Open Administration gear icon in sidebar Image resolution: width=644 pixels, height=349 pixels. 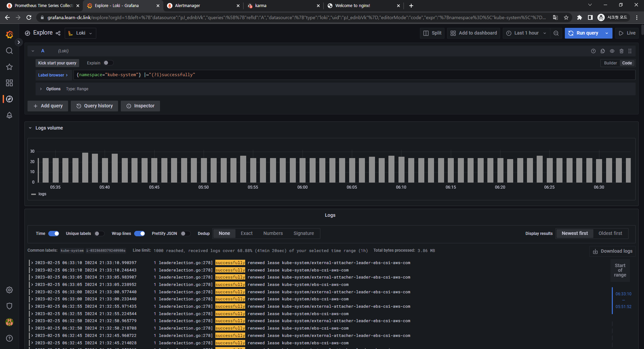point(9,290)
